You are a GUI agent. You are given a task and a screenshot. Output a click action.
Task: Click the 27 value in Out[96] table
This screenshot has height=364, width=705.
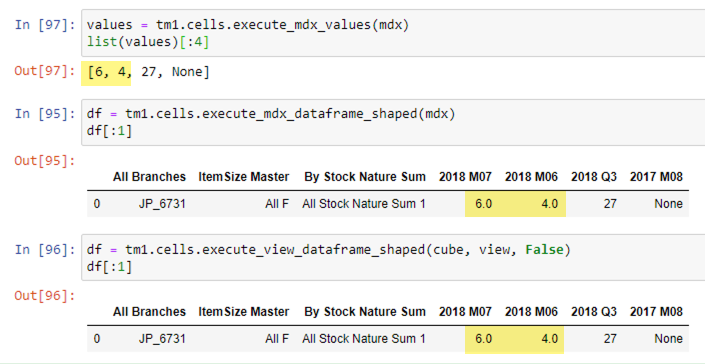click(x=610, y=339)
